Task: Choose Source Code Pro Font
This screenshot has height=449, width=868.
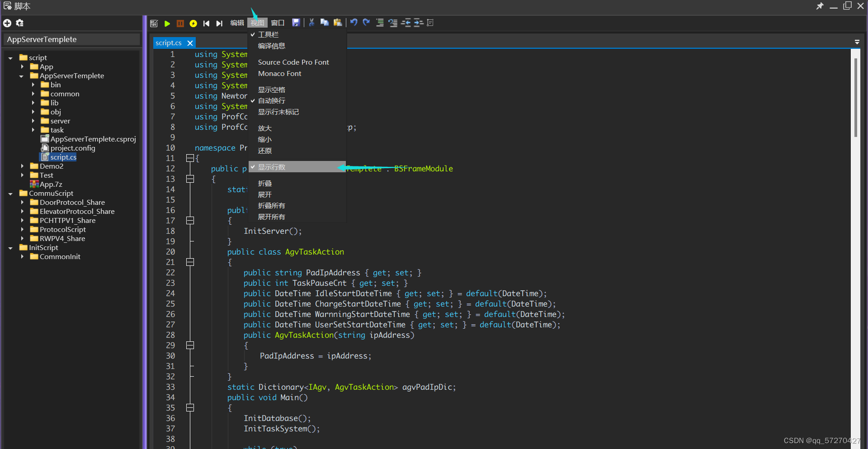Action: [x=297, y=62]
